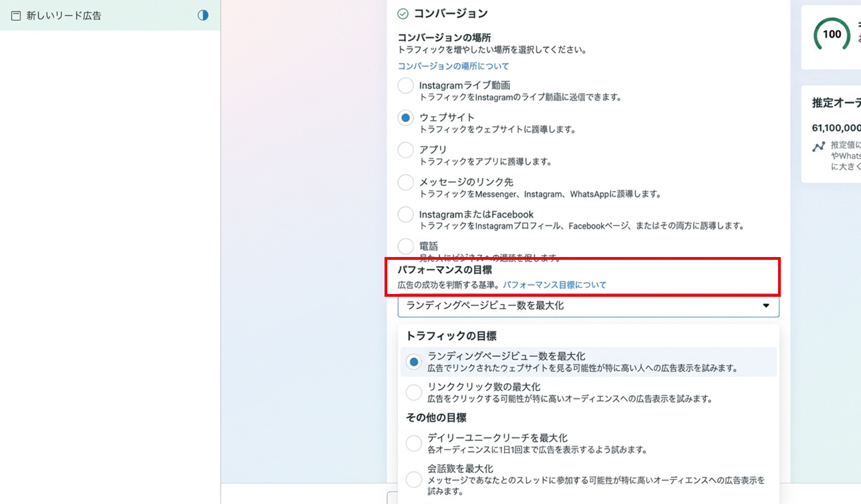Click the トラフィックの目標 heading
Screen dimensions: 861x504
pos(451,336)
